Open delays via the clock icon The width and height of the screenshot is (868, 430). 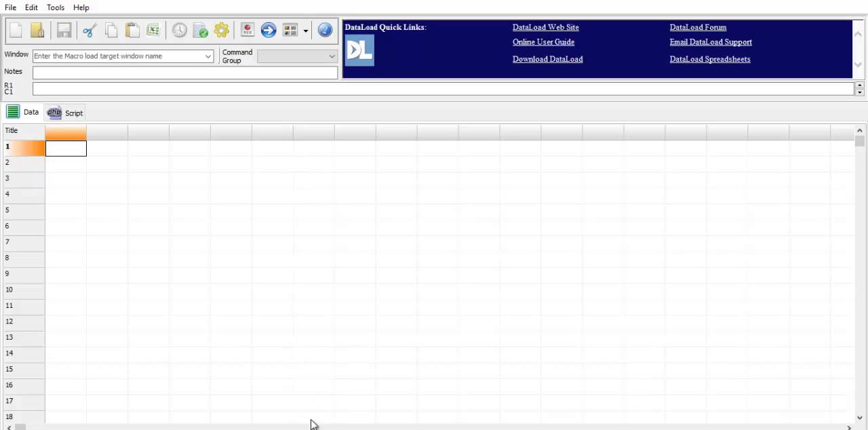pos(179,31)
